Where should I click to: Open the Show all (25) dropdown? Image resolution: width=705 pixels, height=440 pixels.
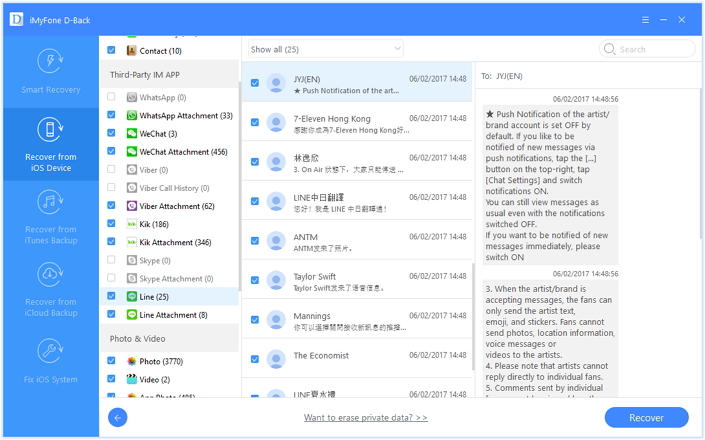[326, 49]
